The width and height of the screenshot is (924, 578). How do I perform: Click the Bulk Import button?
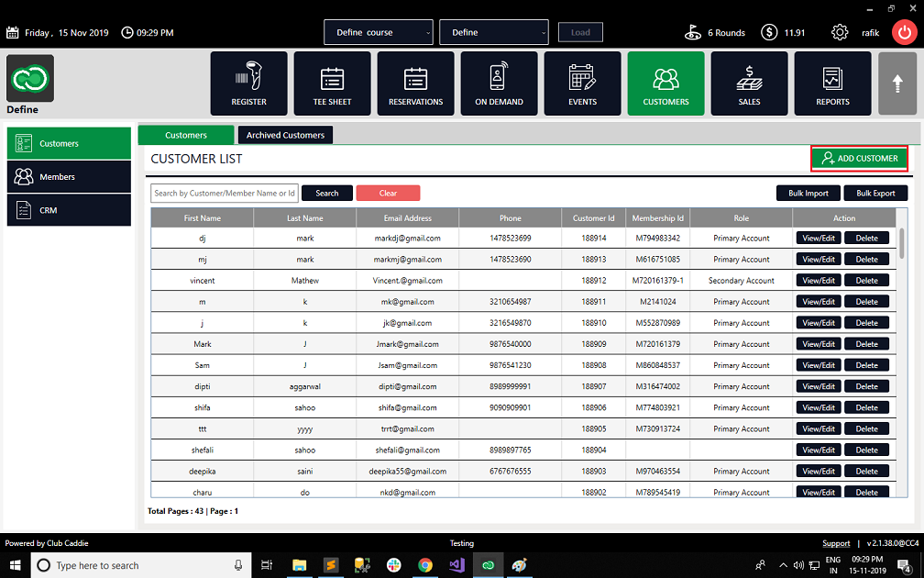(x=808, y=193)
